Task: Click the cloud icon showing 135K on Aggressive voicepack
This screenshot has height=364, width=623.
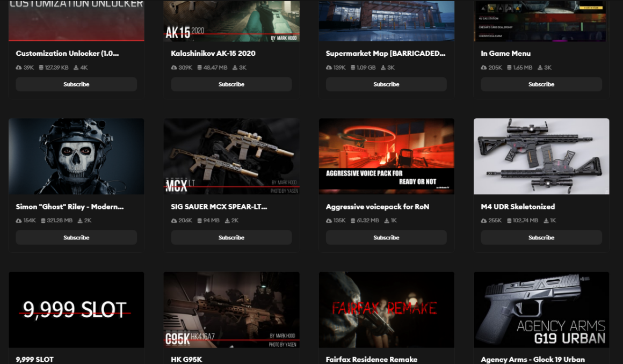Action: click(329, 220)
